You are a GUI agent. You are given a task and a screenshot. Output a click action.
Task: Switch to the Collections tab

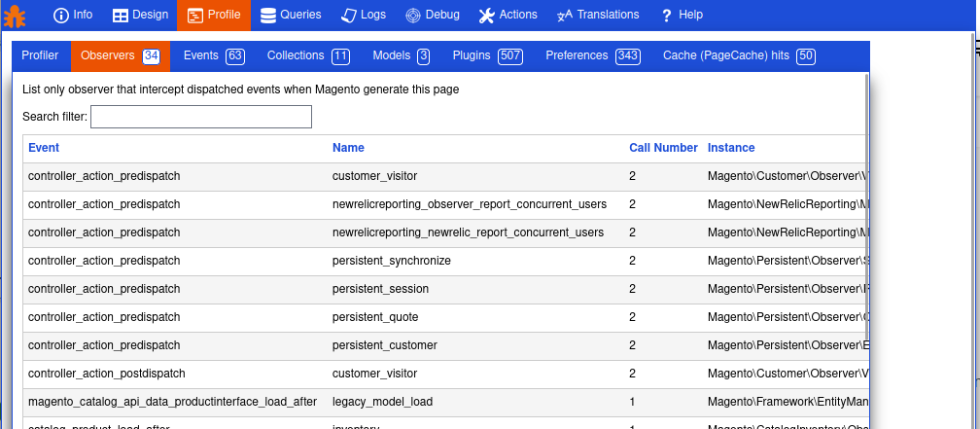308,56
